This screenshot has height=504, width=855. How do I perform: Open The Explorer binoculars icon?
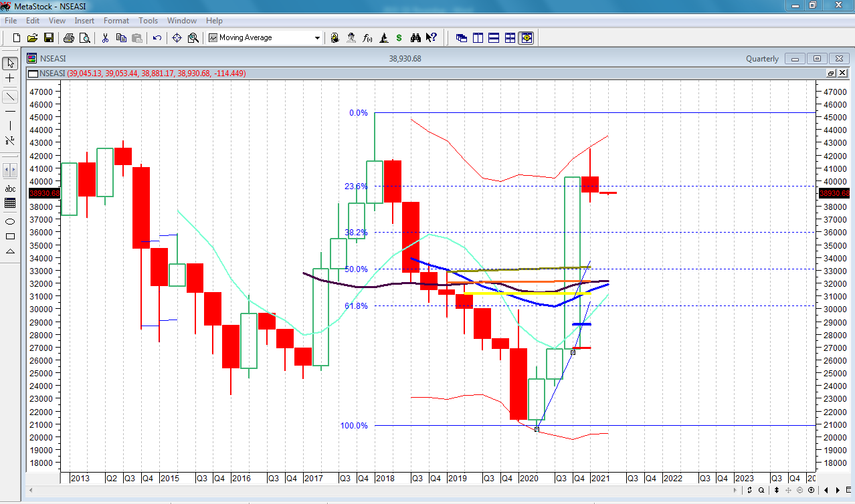tap(415, 38)
